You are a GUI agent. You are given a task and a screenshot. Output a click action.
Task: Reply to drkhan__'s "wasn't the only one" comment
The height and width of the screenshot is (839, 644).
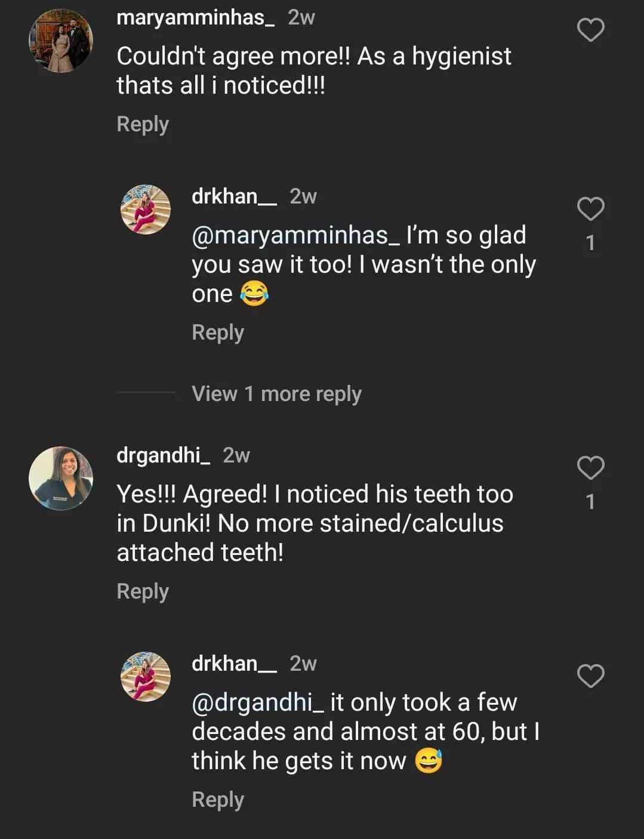(x=218, y=332)
